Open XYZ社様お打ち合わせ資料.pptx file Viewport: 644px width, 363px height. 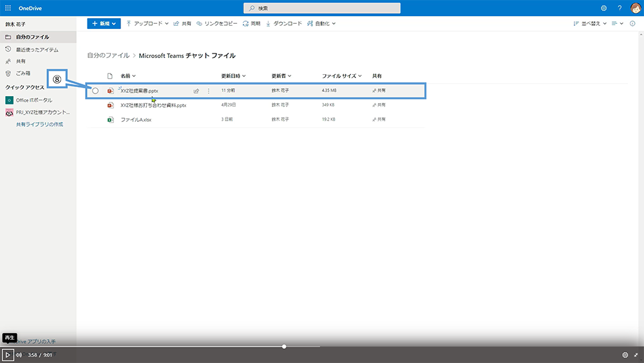[x=153, y=105]
